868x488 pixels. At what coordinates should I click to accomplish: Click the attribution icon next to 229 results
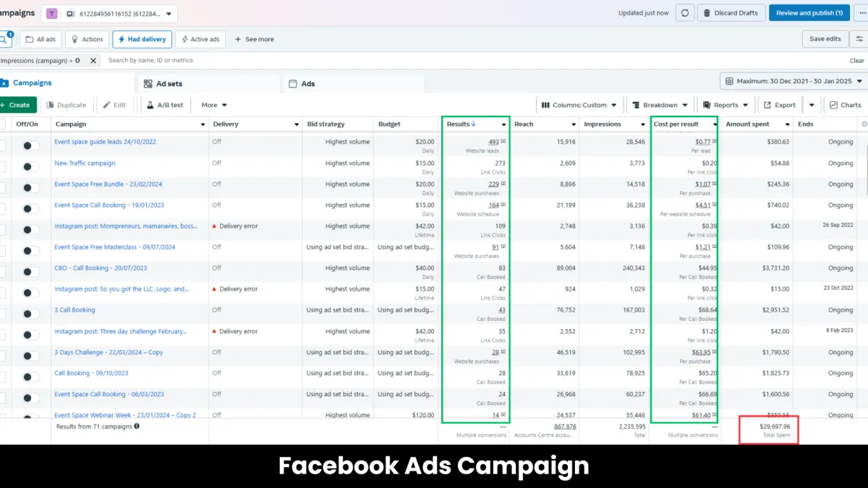[x=503, y=184]
